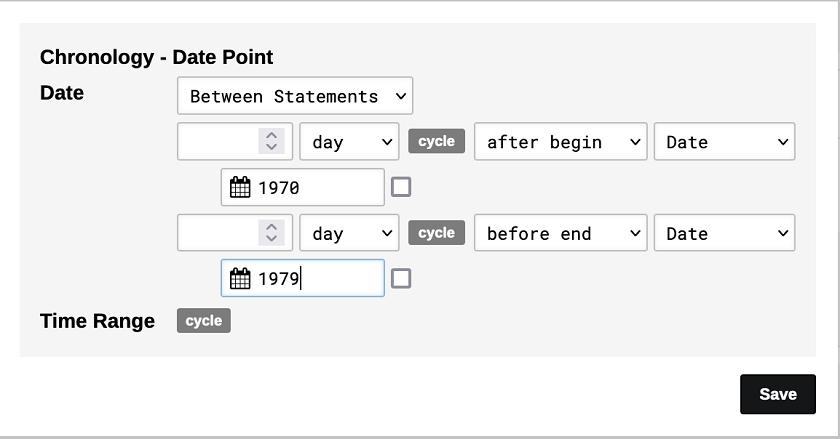Expand the before end dropdown
Screen dimensions: 840x439
click(560, 234)
